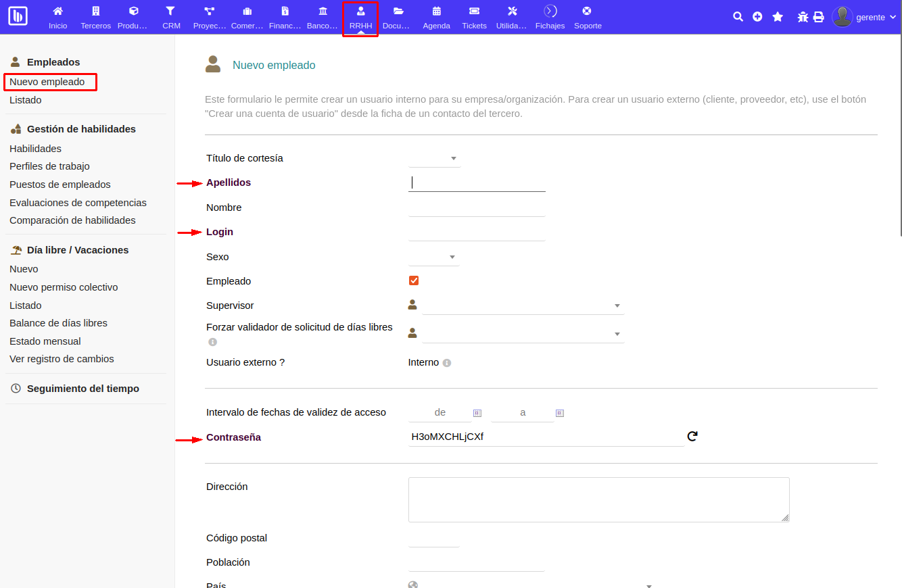Screen dimensions: 902x588
Task: Open the Terceros menu
Action: tap(95, 18)
